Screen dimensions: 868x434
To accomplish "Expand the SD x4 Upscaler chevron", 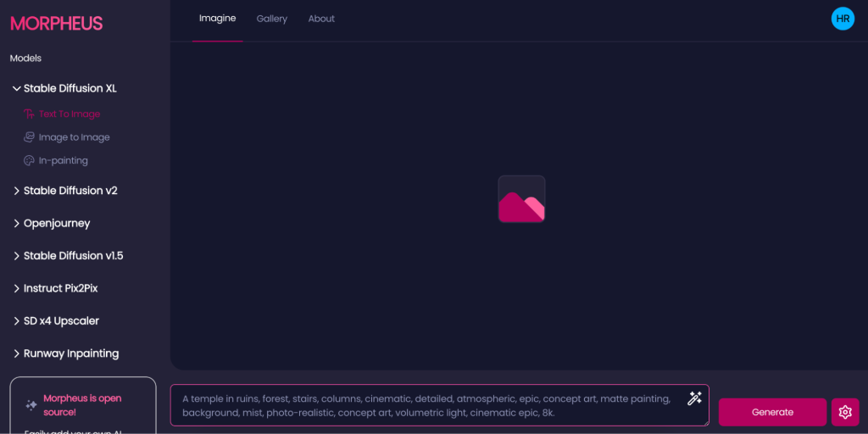I will click(17, 321).
